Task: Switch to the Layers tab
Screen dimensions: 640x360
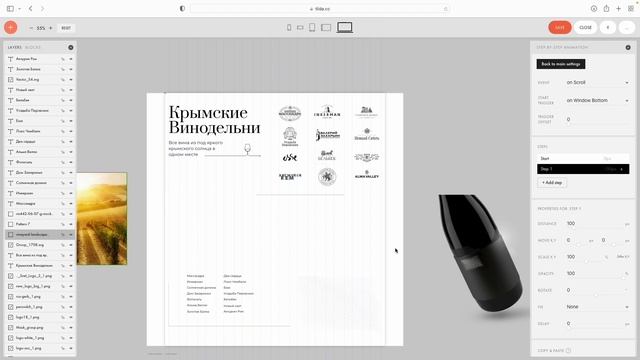Action: point(15,47)
